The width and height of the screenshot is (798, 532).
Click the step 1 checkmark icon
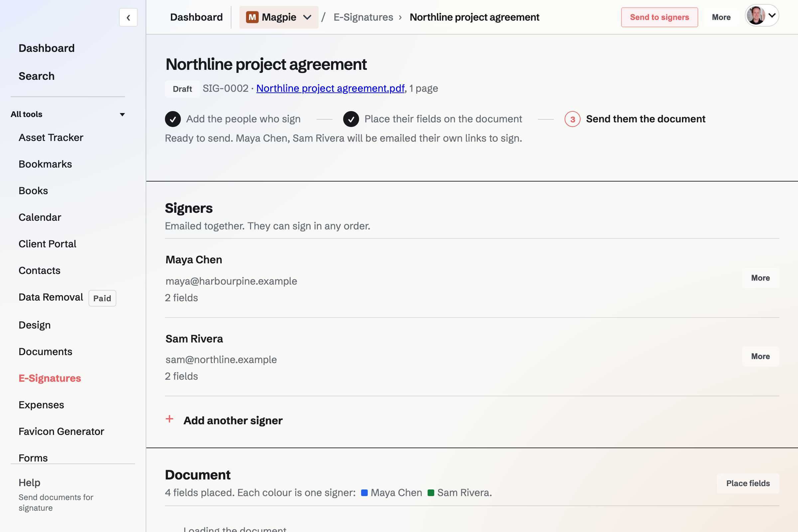point(173,119)
